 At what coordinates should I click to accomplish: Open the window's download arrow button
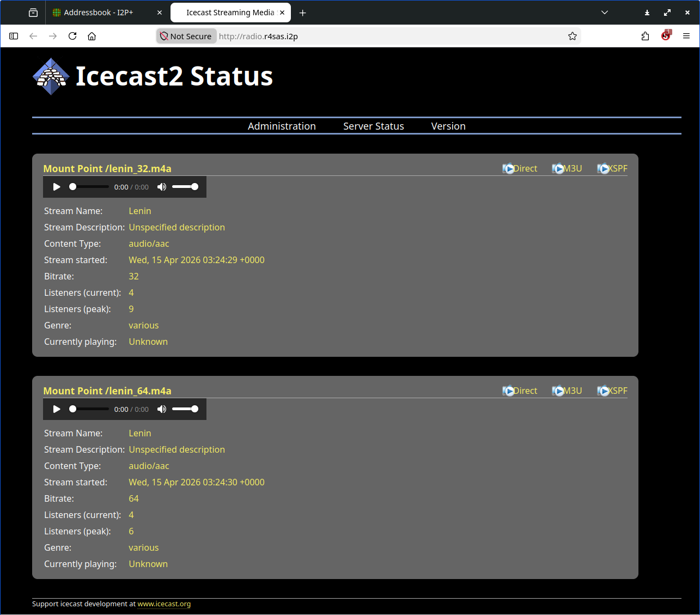647,13
